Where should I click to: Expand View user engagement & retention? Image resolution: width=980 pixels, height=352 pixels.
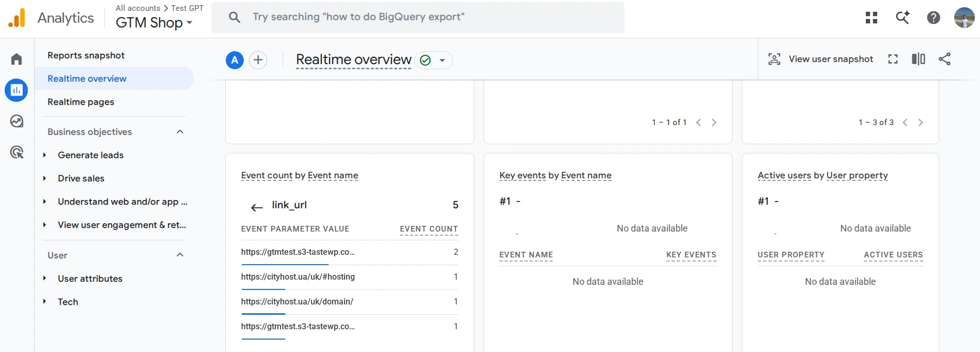coord(44,225)
